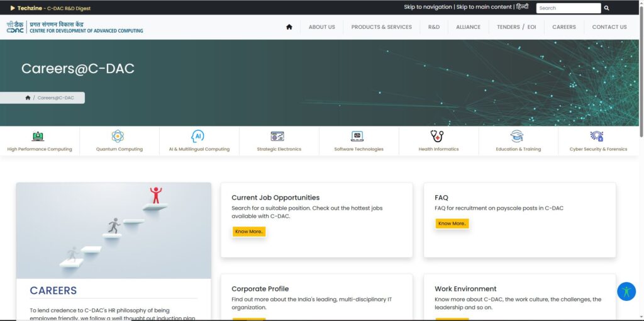Select the Quantum Computing atom icon

[118, 136]
